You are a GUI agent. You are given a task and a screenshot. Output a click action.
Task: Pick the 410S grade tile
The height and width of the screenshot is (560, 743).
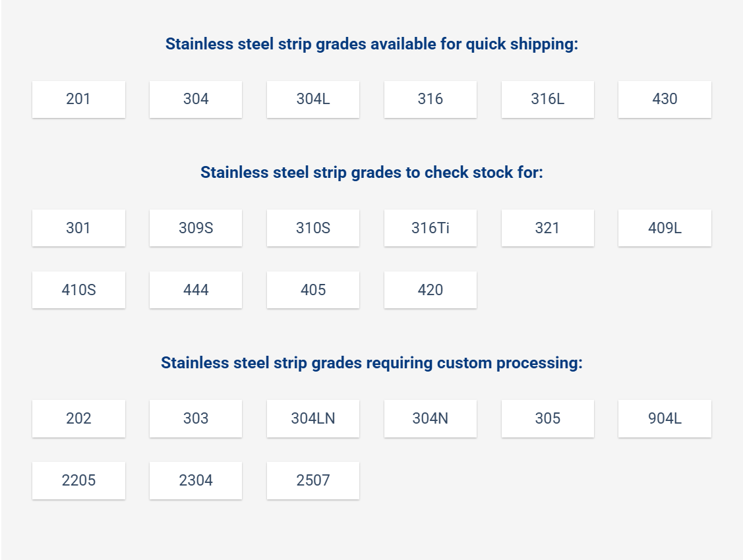pyautogui.click(x=78, y=290)
